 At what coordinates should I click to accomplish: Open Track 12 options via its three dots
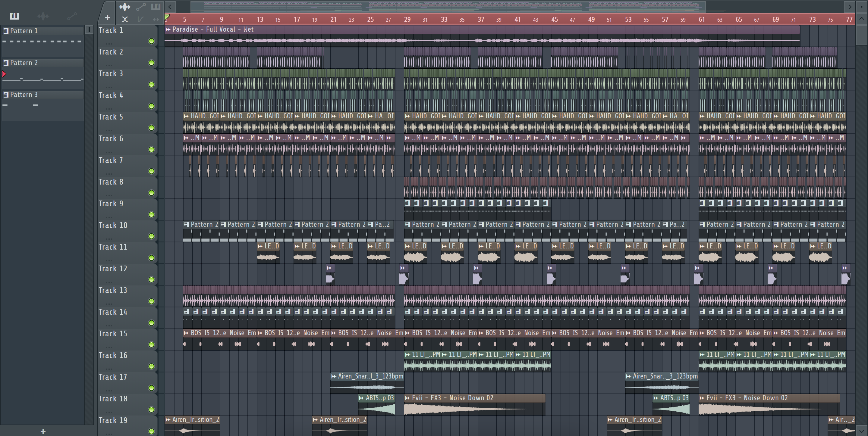click(x=108, y=282)
